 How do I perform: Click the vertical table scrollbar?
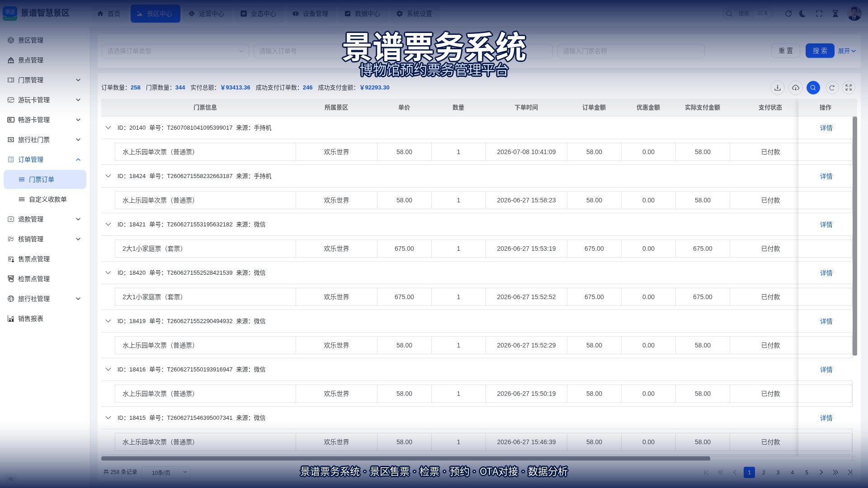click(x=854, y=236)
